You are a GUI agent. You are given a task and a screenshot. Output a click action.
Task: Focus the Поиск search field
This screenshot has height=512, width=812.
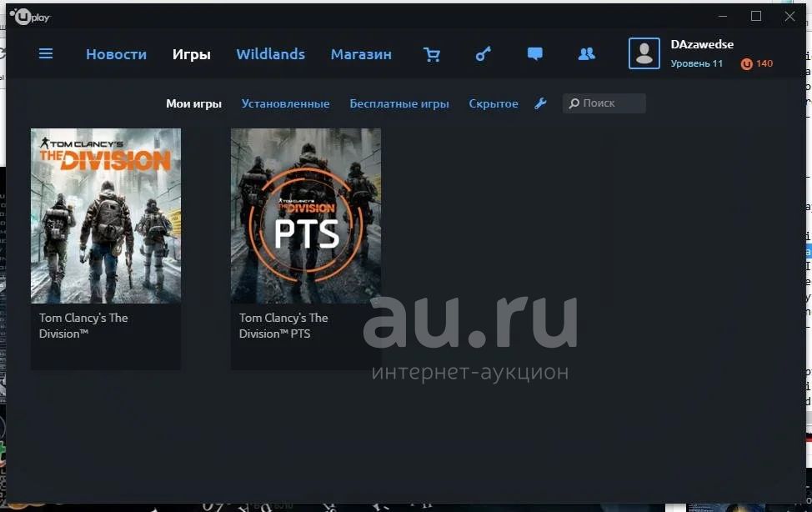tap(604, 103)
